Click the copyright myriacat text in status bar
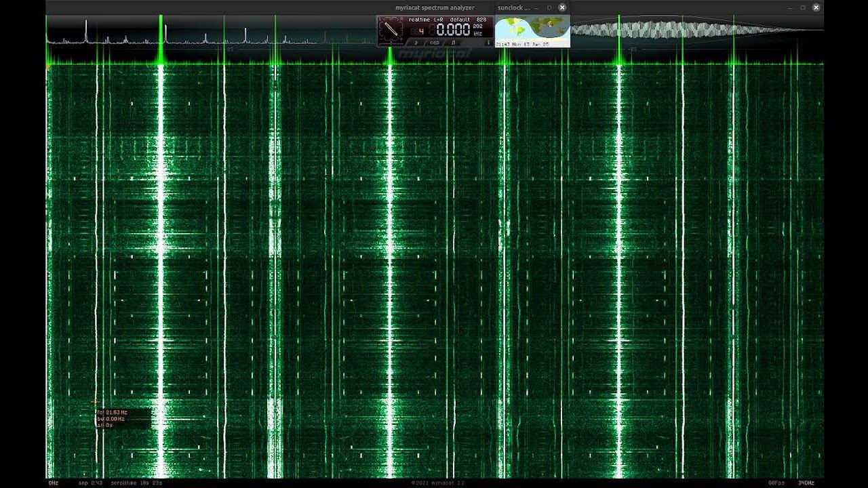Image resolution: width=868 pixels, height=488 pixels. click(437, 483)
